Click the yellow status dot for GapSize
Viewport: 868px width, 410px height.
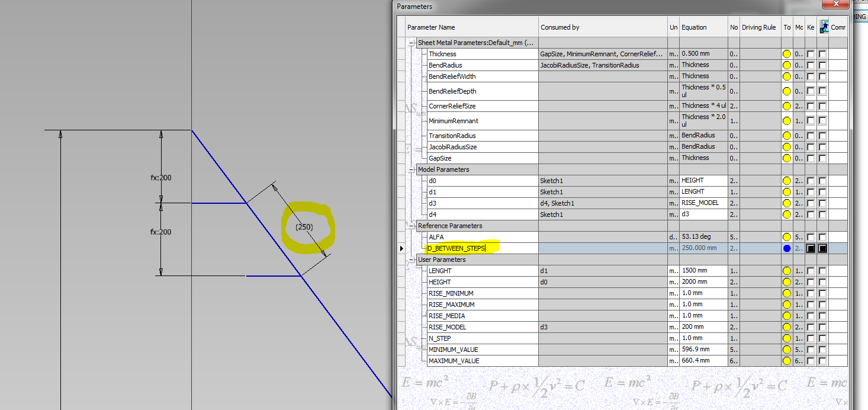(787, 158)
